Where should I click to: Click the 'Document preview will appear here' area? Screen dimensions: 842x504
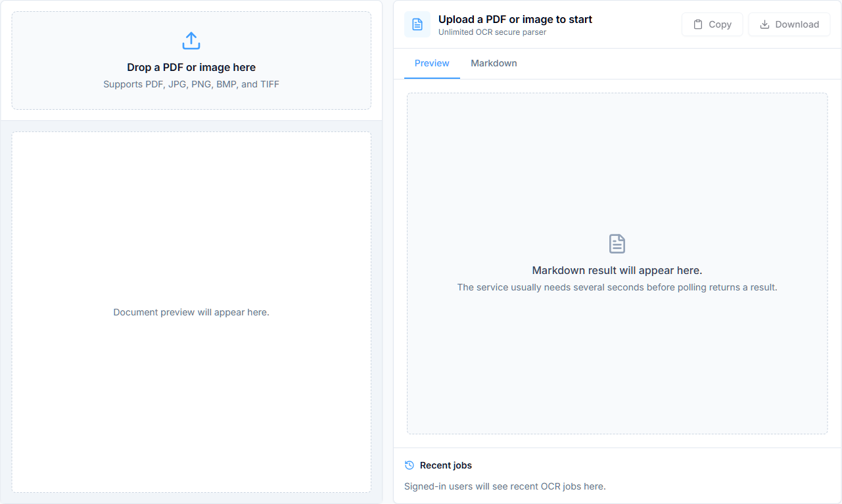pyautogui.click(x=191, y=312)
